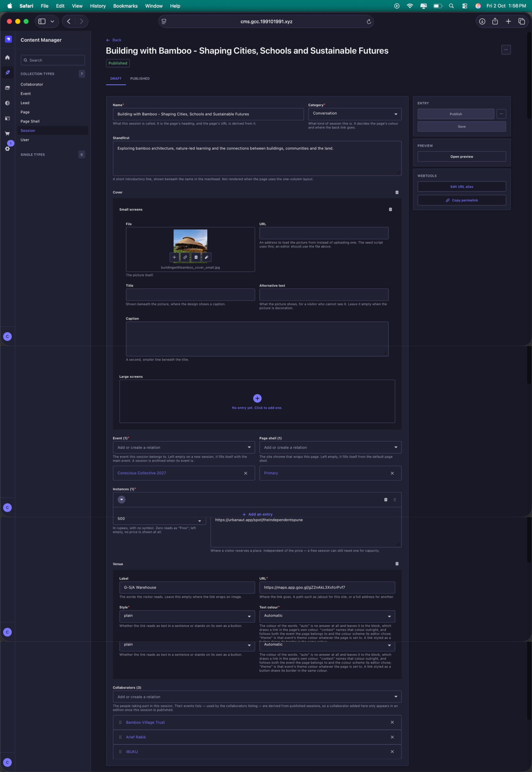Grab the Instances entry drag handle
Image resolution: width=532 pixels, height=772 pixels.
(395, 499)
